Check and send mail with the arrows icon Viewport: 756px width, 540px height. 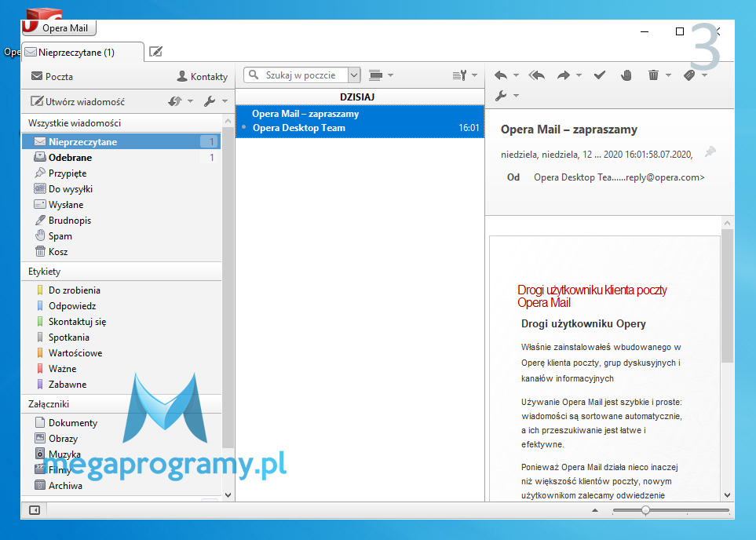(175, 101)
